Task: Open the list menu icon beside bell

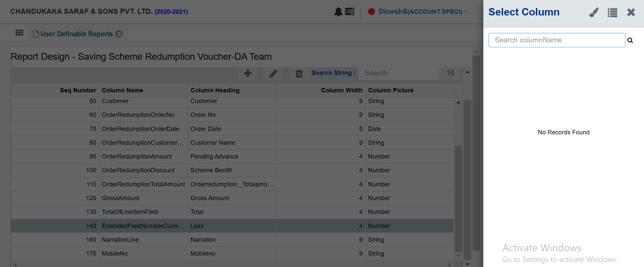Action: pos(350,12)
